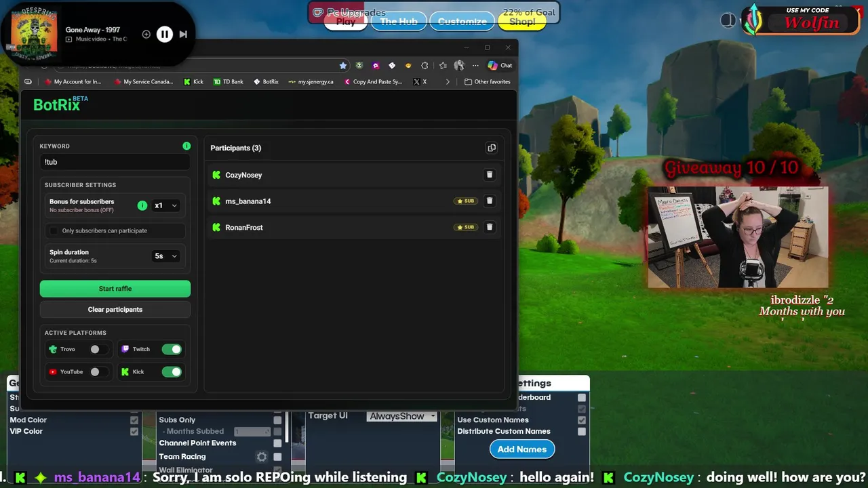Click subscriber bonus info icon
Image resolution: width=868 pixels, height=488 pixels.
(x=142, y=205)
